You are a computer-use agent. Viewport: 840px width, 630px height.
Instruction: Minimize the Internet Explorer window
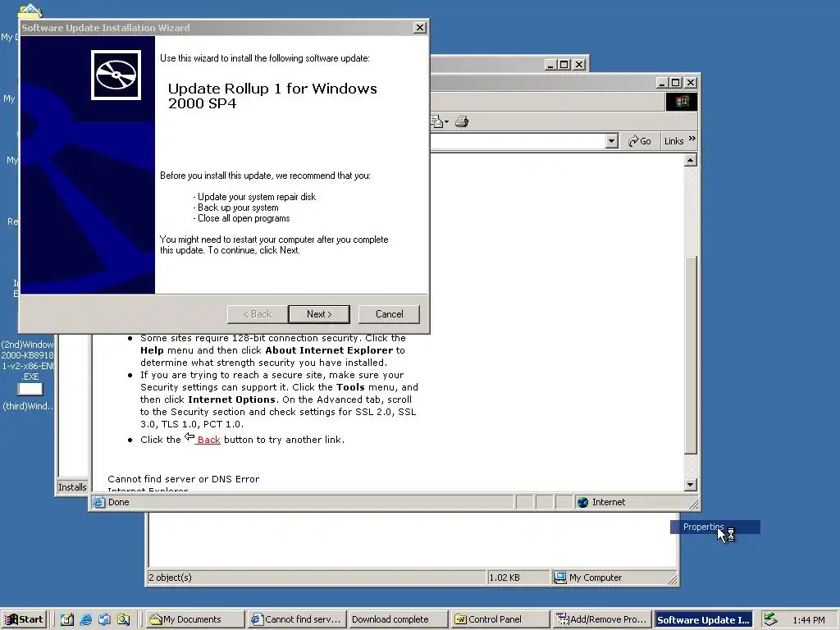[662, 83]
